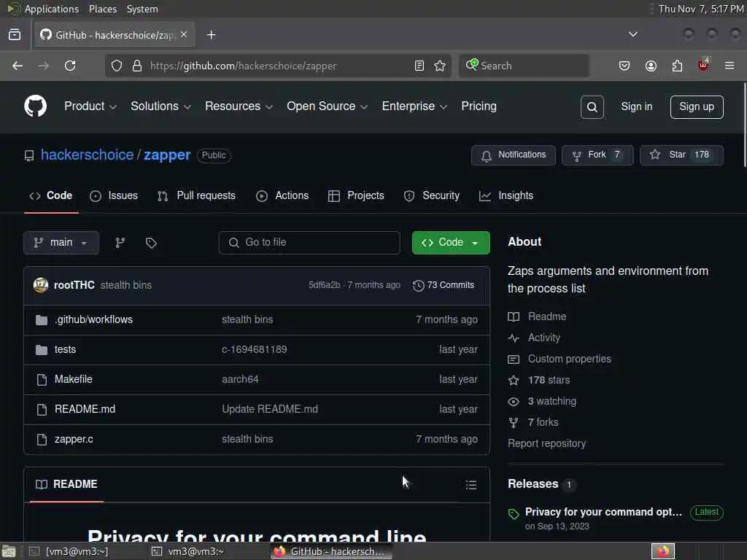Star the repository with the Star button
Image resolution: width=747 pixels, height=560 pixels.
[x=681, y=155]
